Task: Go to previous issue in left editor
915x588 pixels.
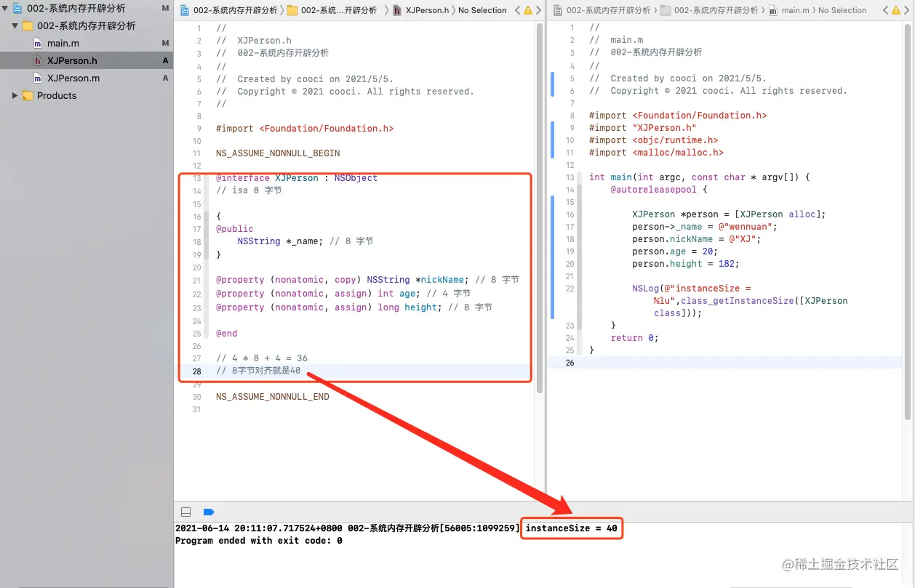Action: pyautogui.click(x=517, y=10)
